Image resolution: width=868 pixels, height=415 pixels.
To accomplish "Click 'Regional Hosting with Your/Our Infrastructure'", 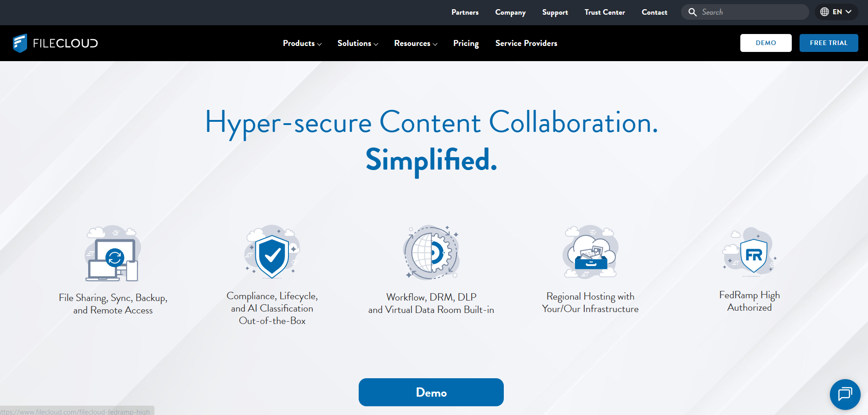I will [590, 302].
